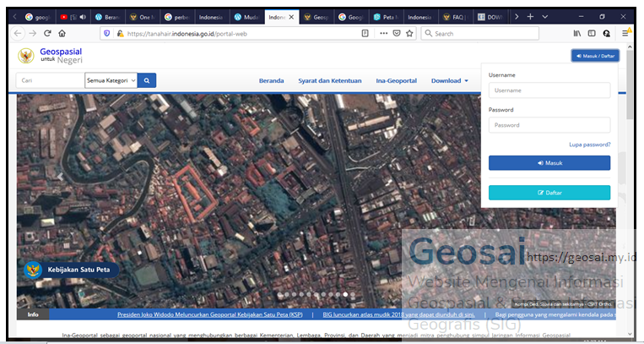The image size is (644, 344).
Task: Click the blue Masuk login button
Action: [x=549, y=163]
